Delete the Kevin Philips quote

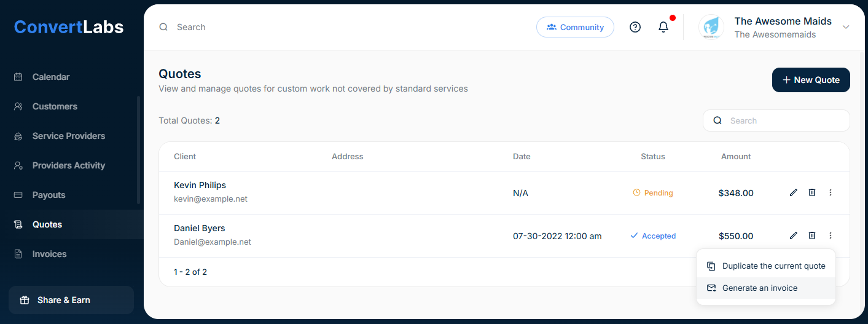click(x=812, y=192)
